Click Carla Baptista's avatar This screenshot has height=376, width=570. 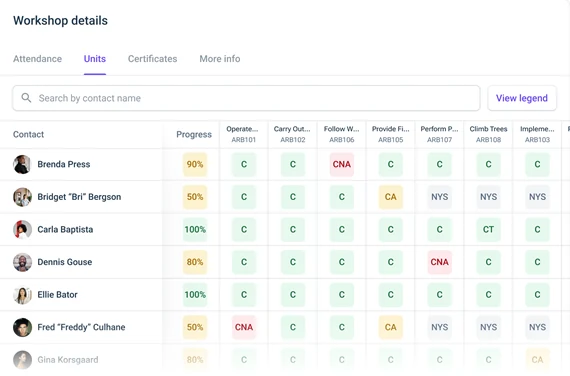(x=23, y=229)
